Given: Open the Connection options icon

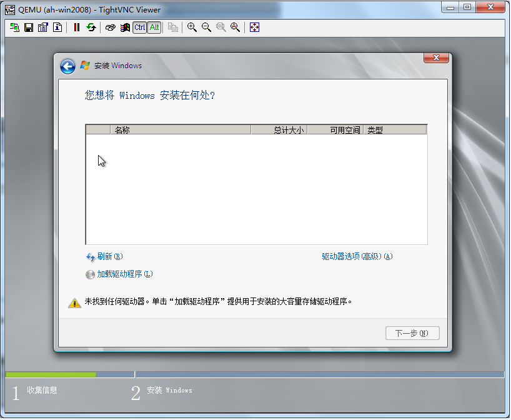Looking at the screenshot, I should coord(43,27).
